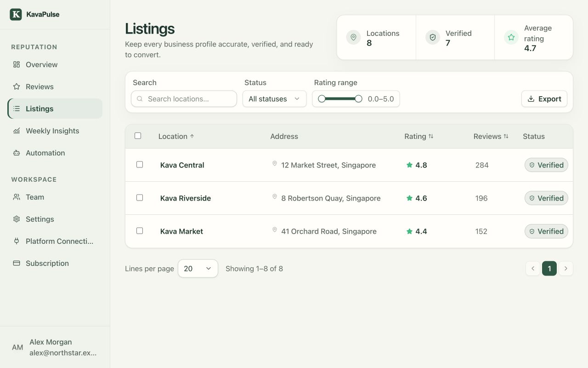The width and height of the screenshot is (588, 368).
Task: Sort the table by Rating column
Action: click(x=419, y=136)
